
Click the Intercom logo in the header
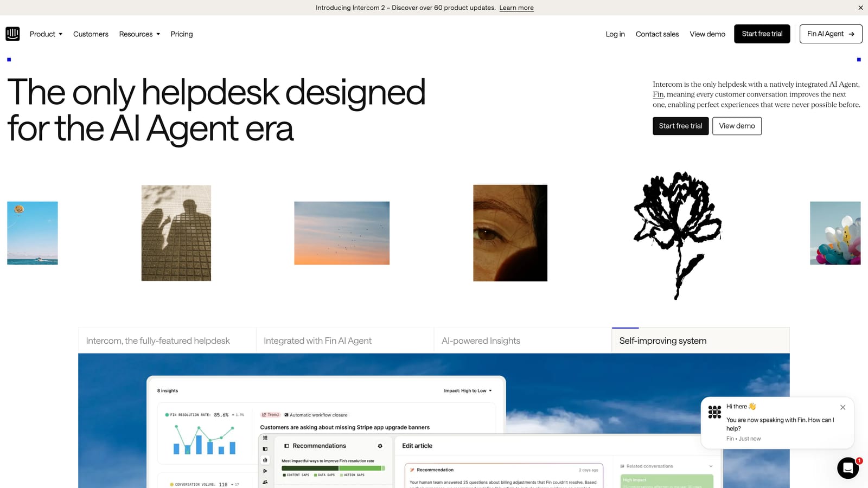(12, 34)
